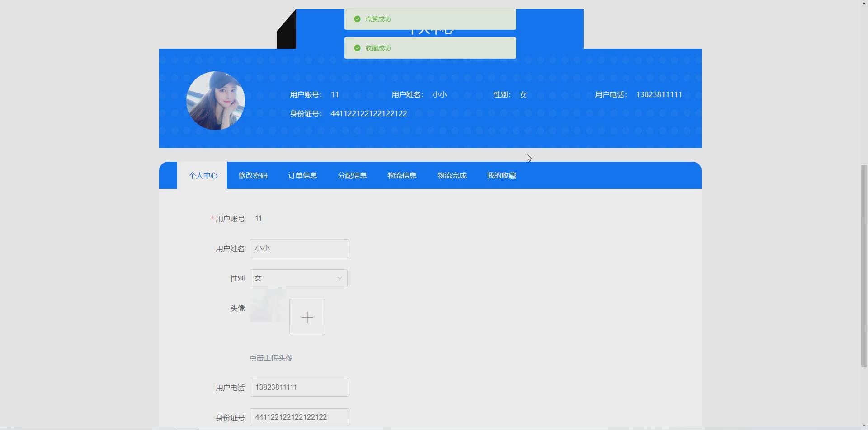868x430 pixels.
Task: Click the 身份证号 input field
Action: click(299, 417)
